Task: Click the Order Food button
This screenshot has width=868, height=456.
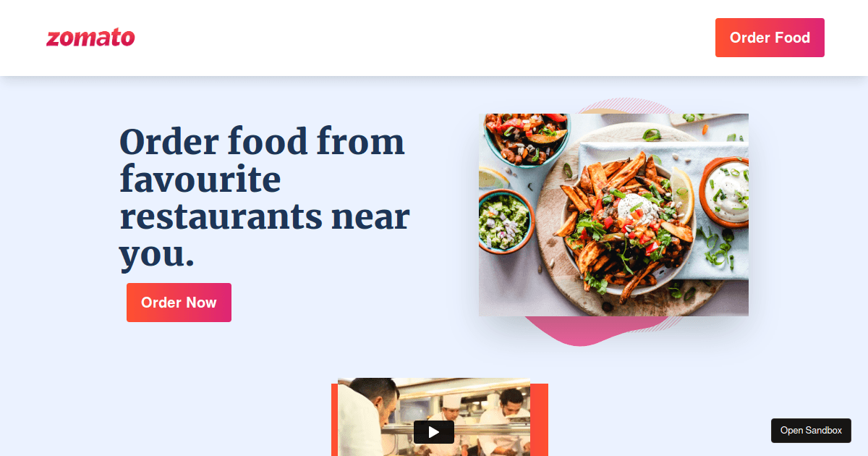Action: pos(770,38)
